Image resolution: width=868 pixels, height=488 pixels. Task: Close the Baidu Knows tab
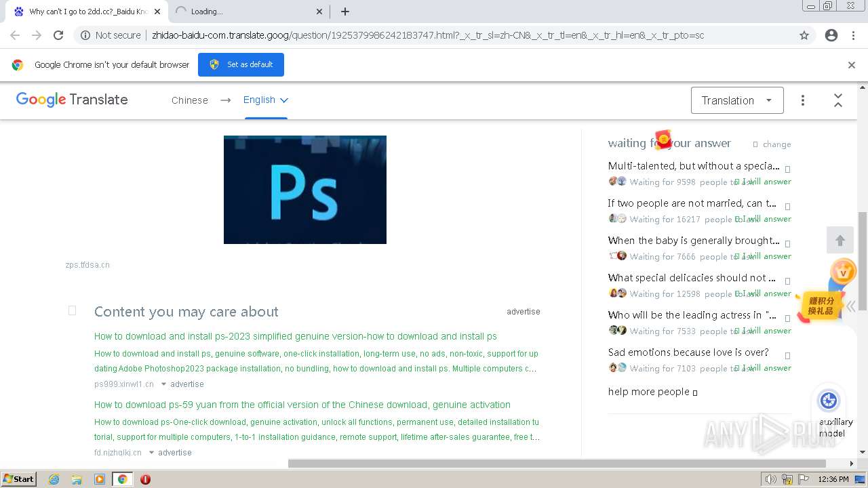pos(157,12)
